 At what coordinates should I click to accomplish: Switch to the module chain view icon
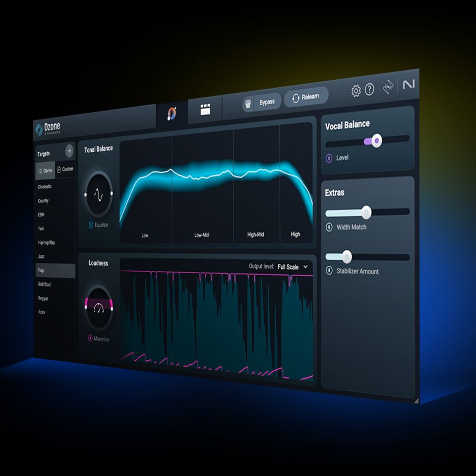click(205, 111)
